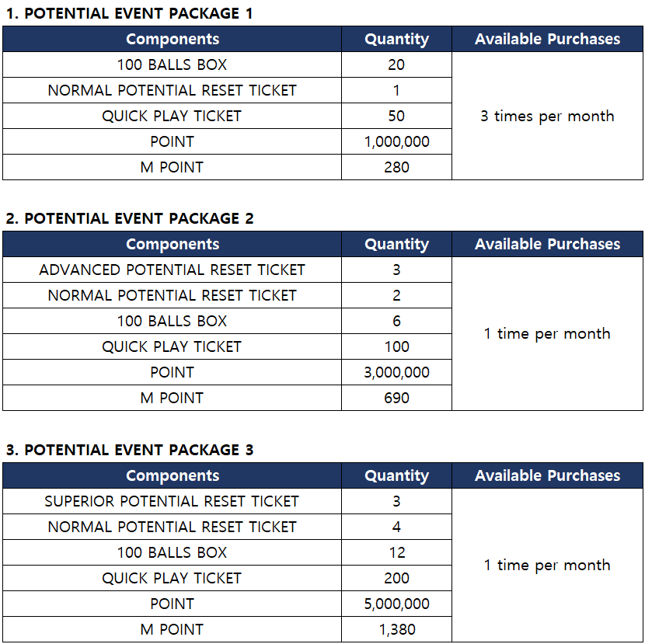The image size is (645, 644).
Task: Select the 'POTENTIAL EVENT PACKAGE 1' heading
Action: 129,13
